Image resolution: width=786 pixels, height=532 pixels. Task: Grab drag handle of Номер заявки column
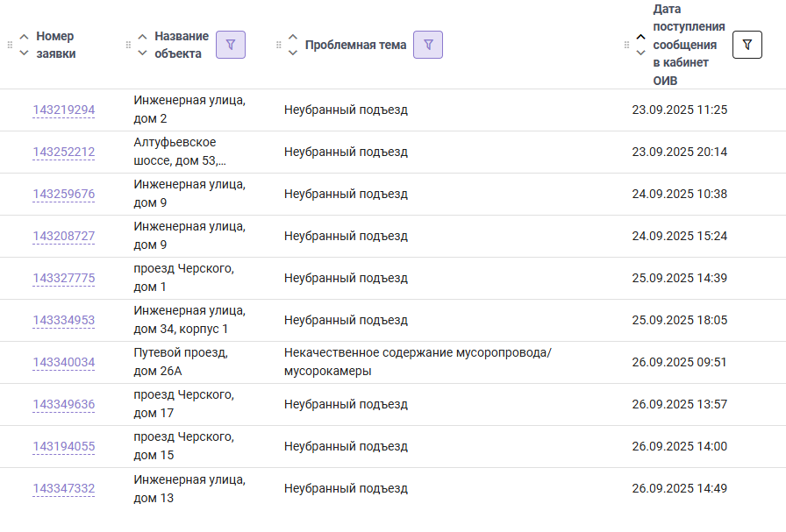tap(10, 45)
